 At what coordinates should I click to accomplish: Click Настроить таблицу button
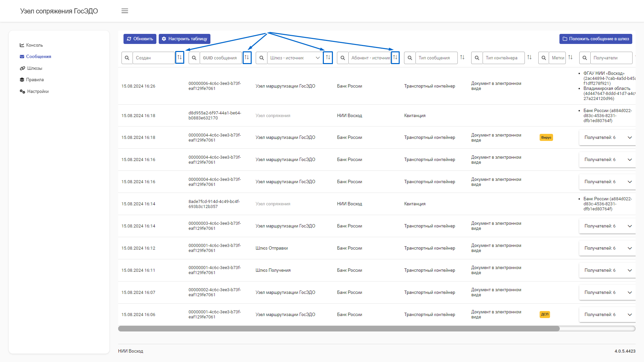tap(185, 39)
